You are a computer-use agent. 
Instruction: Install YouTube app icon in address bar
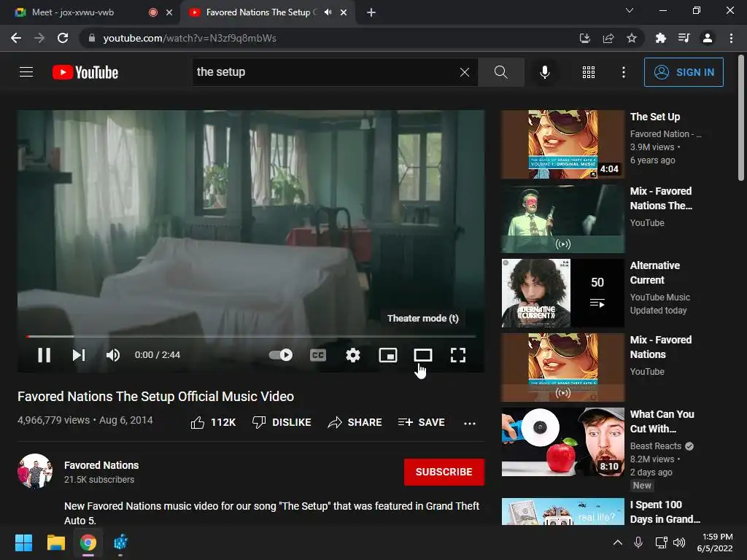584,38
